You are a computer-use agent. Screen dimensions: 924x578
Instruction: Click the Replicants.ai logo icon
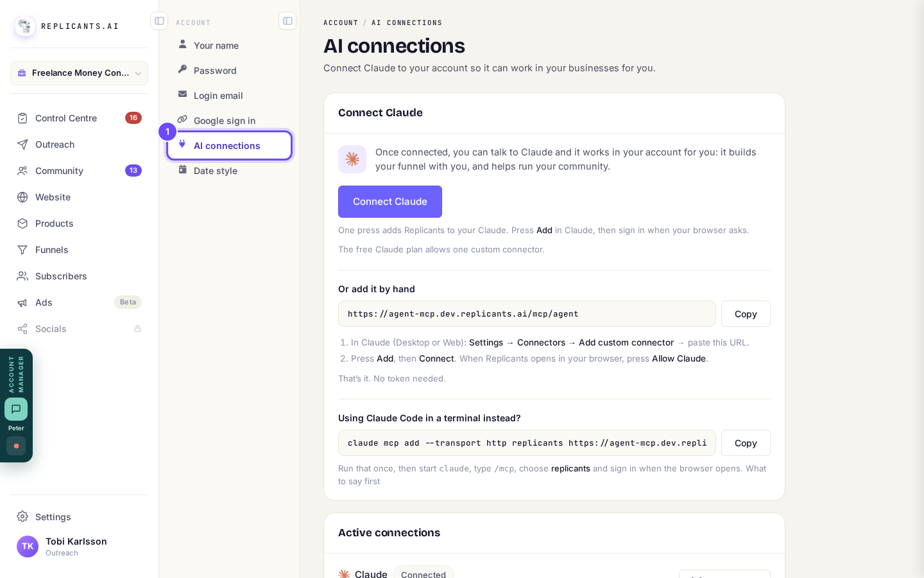click(25, 26)
